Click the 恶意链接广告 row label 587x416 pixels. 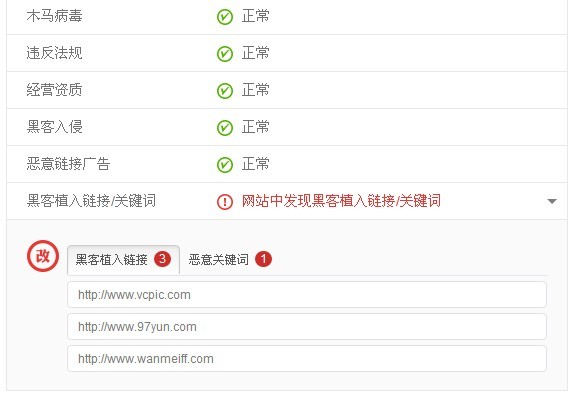(x=68, y=164)
